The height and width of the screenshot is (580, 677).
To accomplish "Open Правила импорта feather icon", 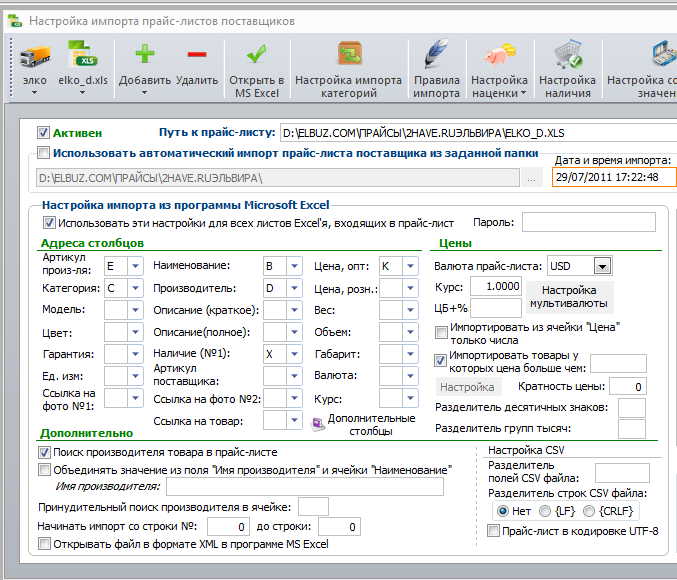I will click(x=436, y=54).
